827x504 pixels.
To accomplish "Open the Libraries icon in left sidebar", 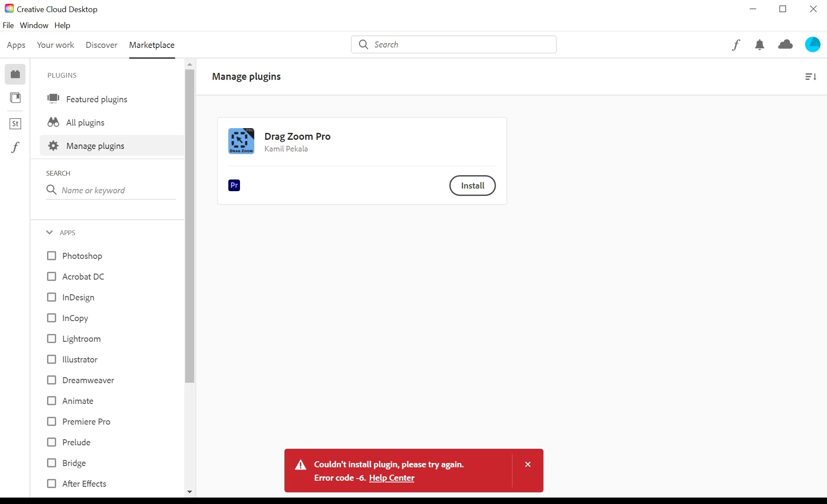I will (x=15, y=98).
